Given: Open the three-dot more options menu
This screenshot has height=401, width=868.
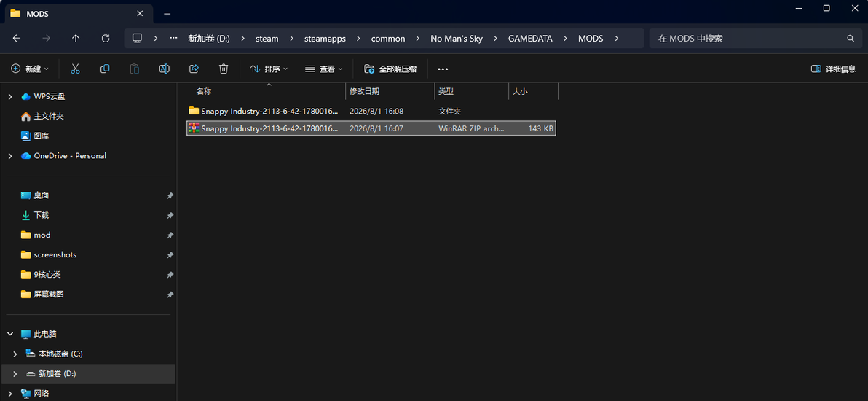Looking at the screenshot, I should (443, 69).
